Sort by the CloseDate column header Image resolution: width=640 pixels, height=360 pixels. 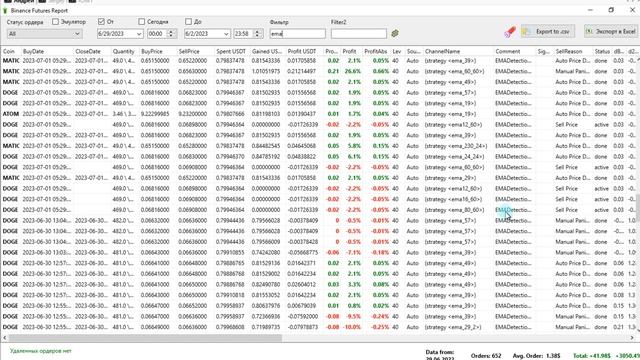tap(88, 51)
